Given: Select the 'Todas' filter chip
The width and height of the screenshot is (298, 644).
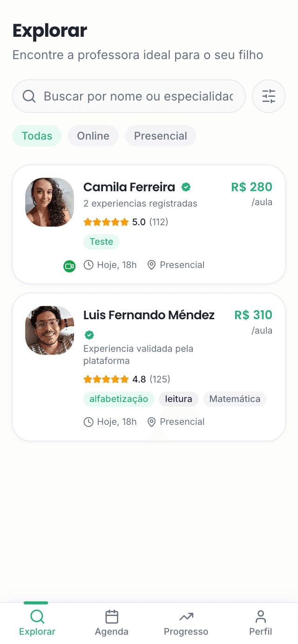Looking at the screenshot, I should tap(37, 136).
